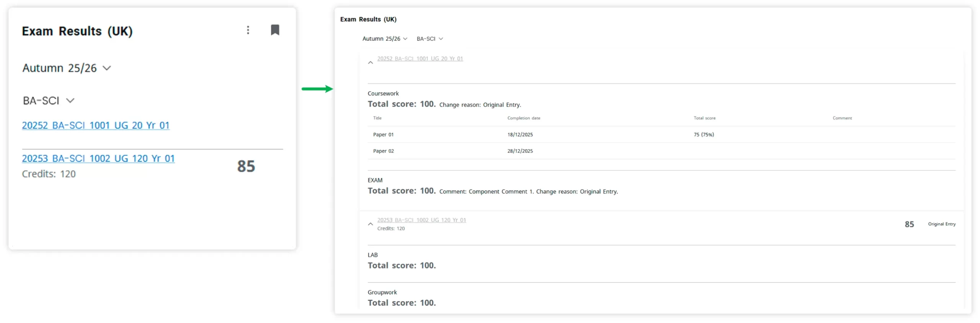Click the score 85 in the left card
This screenshot has width=980, height=323.
[x=246, y=166]
